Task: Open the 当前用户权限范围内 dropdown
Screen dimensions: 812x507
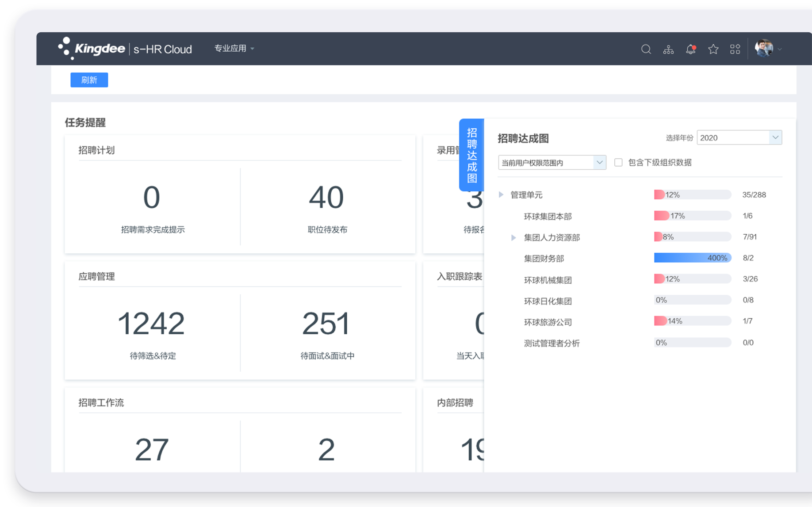Action: click(x=552, y=163)
